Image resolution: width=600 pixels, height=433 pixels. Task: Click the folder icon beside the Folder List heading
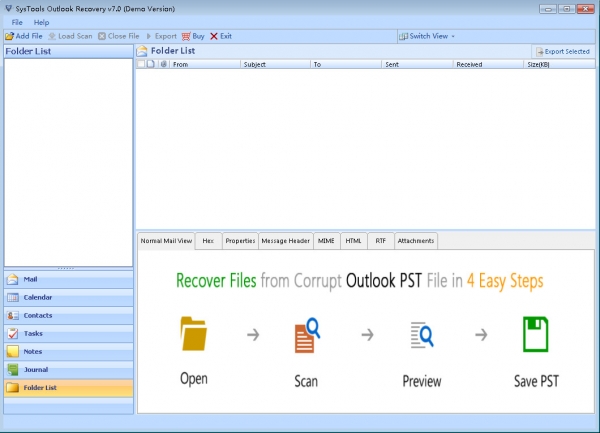[142, 51]
